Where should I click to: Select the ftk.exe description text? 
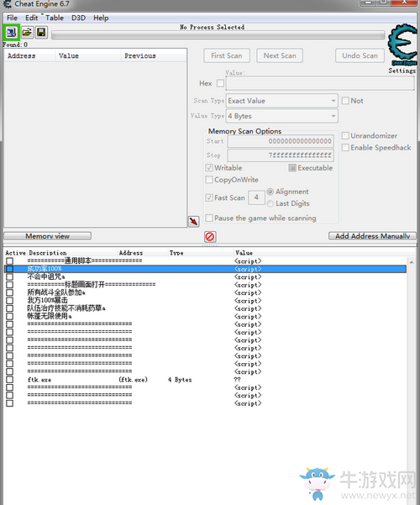[39, 380]
